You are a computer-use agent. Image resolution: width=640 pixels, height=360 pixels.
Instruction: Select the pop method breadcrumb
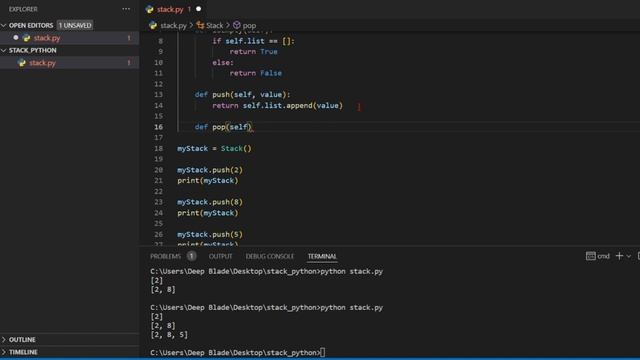coord(249,25)
